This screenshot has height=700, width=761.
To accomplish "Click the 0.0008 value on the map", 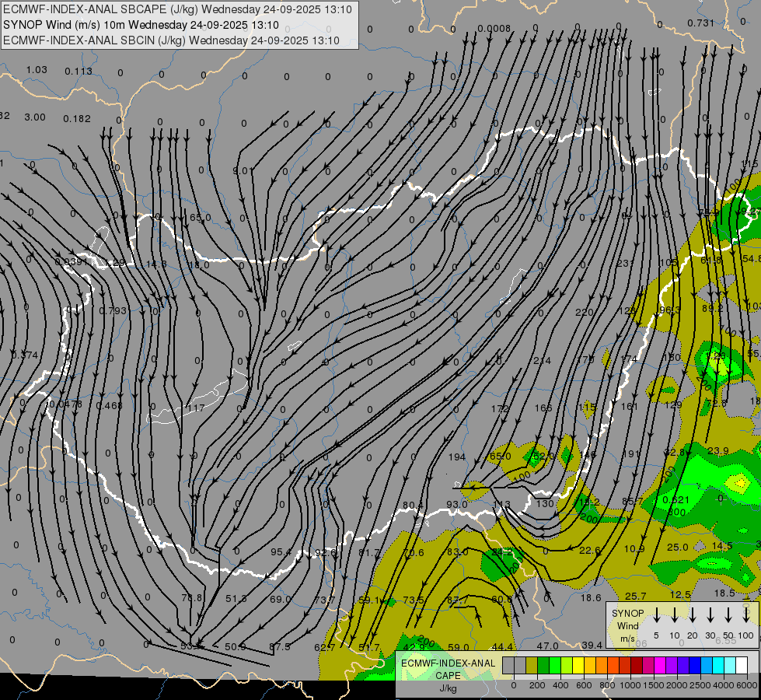I will click(494, 29).
